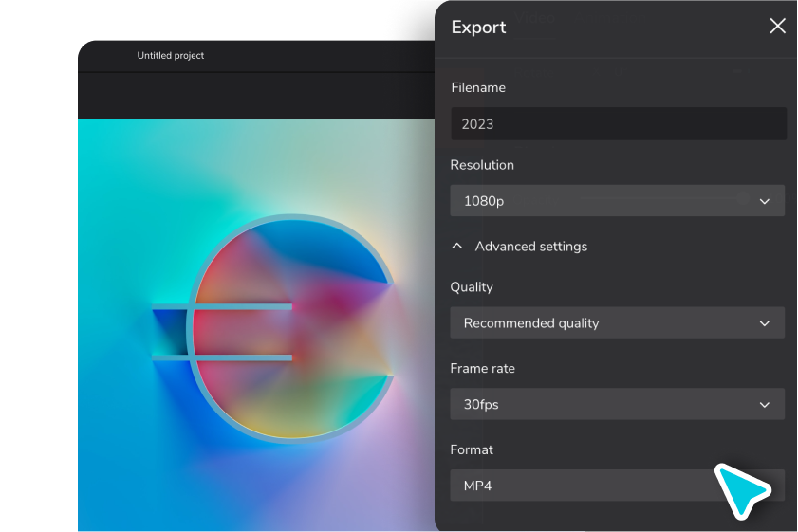Image resolution: width=798 pixels, height=532 pixels.
Task: Click the chevron arrow on the Quality selector
Action: pos(765,323)
